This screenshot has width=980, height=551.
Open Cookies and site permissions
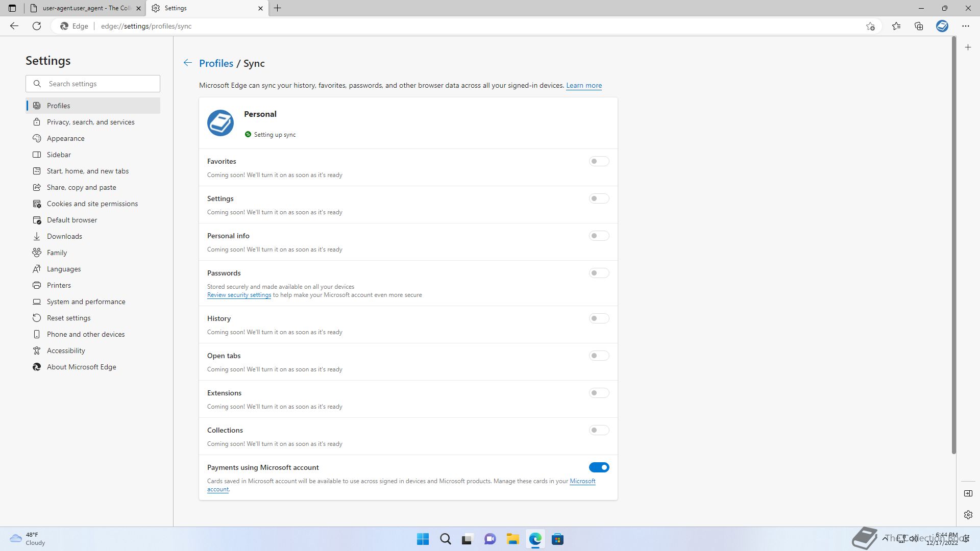(93, 204)
